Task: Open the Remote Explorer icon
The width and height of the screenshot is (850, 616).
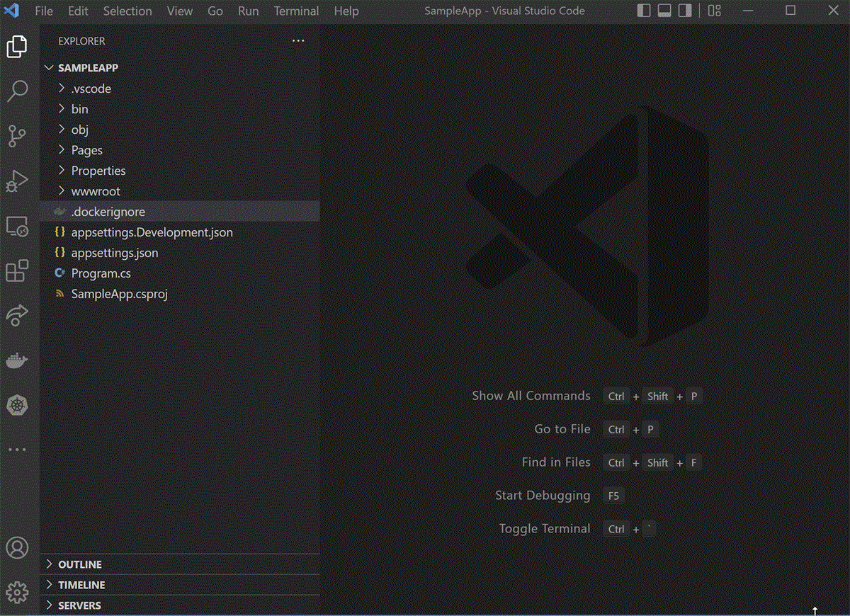Action: pyautogui.click(x=17, y=227)
